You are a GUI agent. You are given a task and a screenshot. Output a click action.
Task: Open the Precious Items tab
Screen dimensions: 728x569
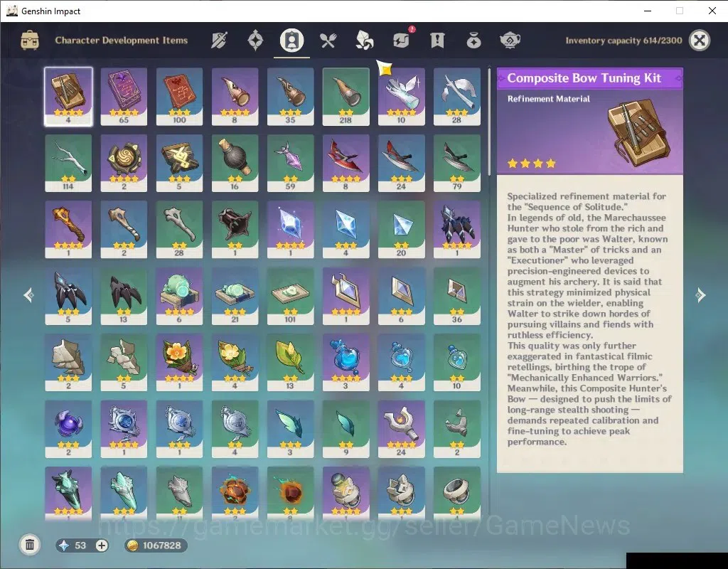pyautogui.click(x=473, y=41)
